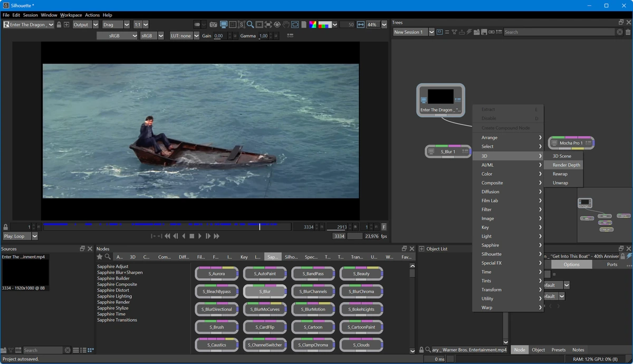The height and width of the screenshot is (364, 633).
Task: Switch to the Presets tab
Action: coord(559,350)
